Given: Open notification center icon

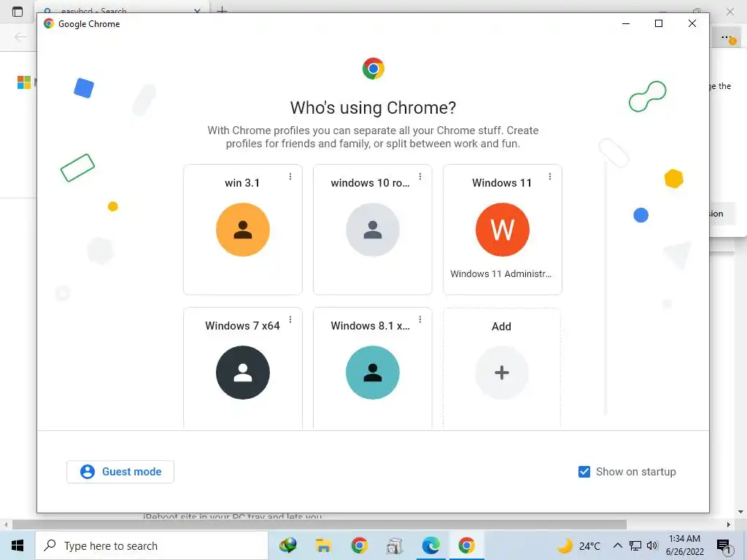Looking at the screenshot, I should pyautogui.click(x=724, y=546).
